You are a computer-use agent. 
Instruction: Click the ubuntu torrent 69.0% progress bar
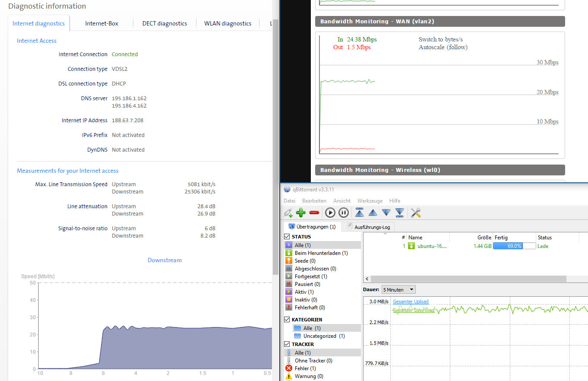514,246
